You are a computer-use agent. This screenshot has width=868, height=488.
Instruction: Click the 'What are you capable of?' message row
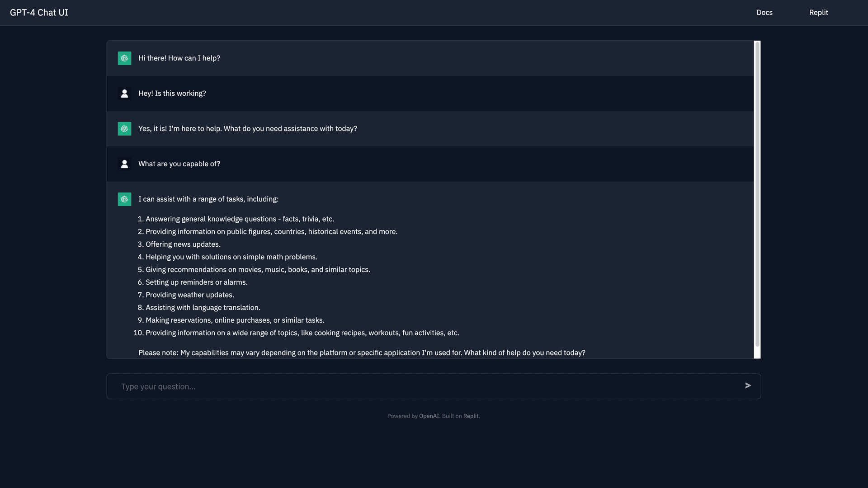(179, 164)
